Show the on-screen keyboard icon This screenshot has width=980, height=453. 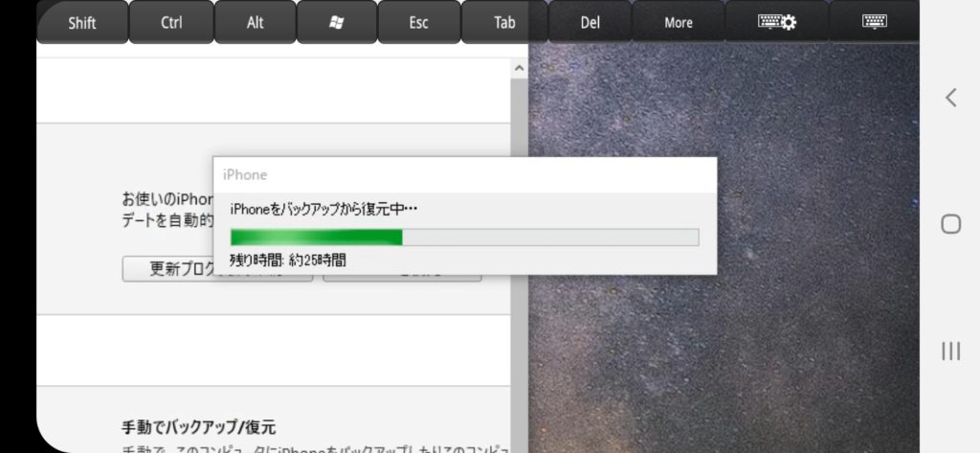coord(875,23)
